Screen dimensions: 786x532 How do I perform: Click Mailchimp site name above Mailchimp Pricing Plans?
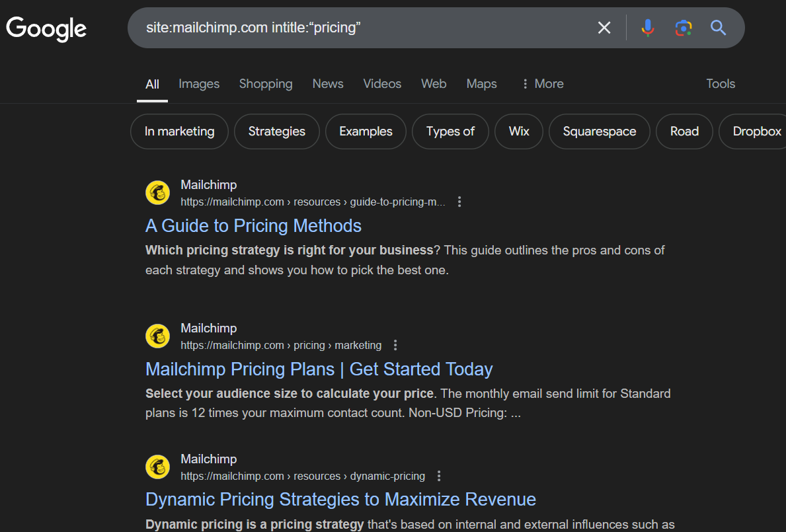tap(208, 328)
